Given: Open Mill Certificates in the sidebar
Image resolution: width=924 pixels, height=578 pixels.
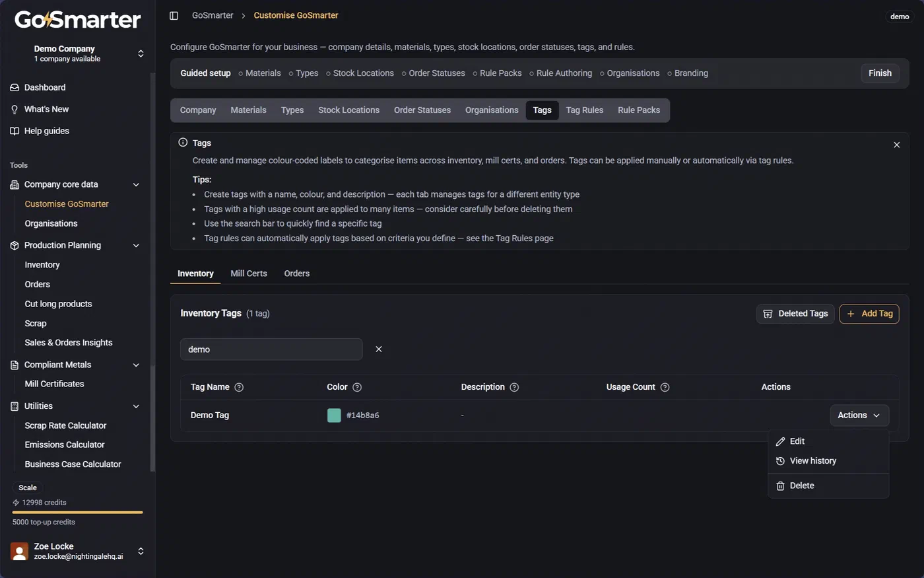Looking at the screenshot, I should coord(54,384).
